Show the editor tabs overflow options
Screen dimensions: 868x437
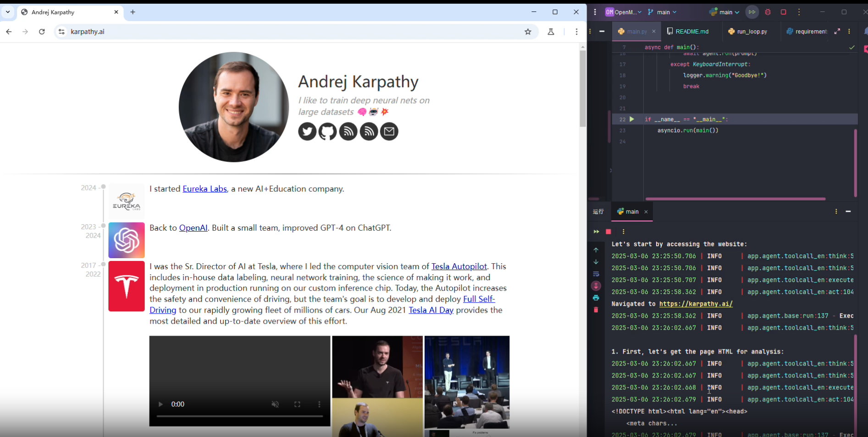tap(849, 31)
